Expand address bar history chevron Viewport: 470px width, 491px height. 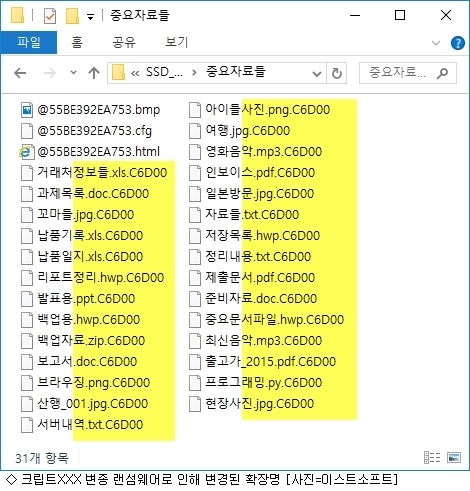coord(316,73)
